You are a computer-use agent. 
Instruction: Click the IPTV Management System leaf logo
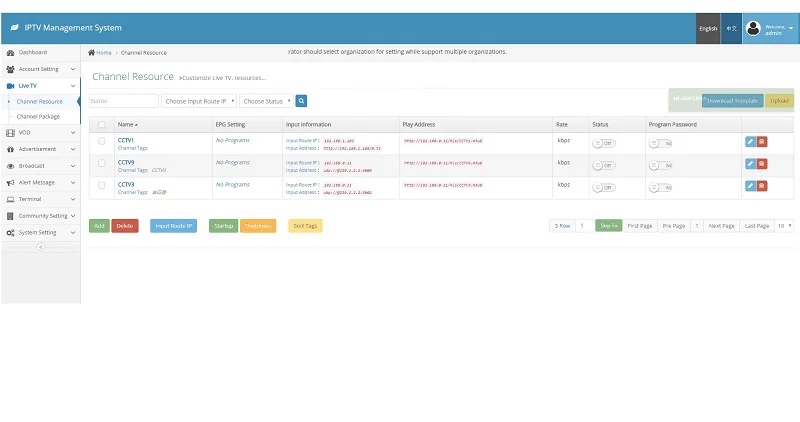coord(14,28)
